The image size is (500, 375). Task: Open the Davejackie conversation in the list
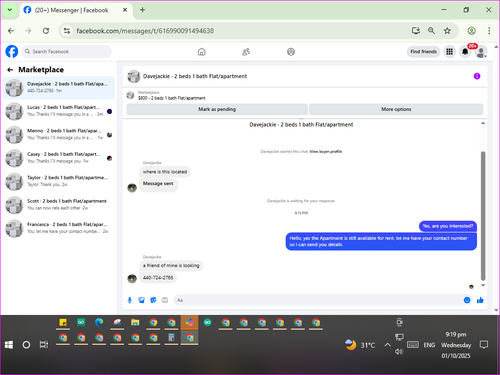click(59, 87)
